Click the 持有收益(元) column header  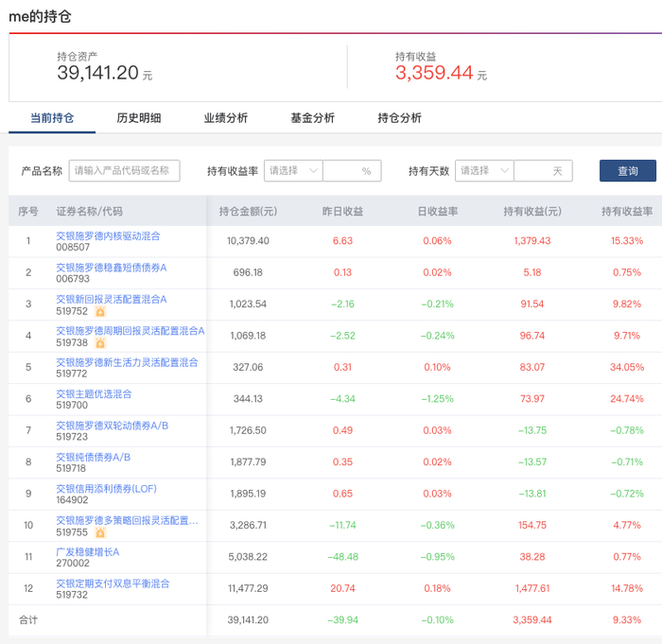532,211
